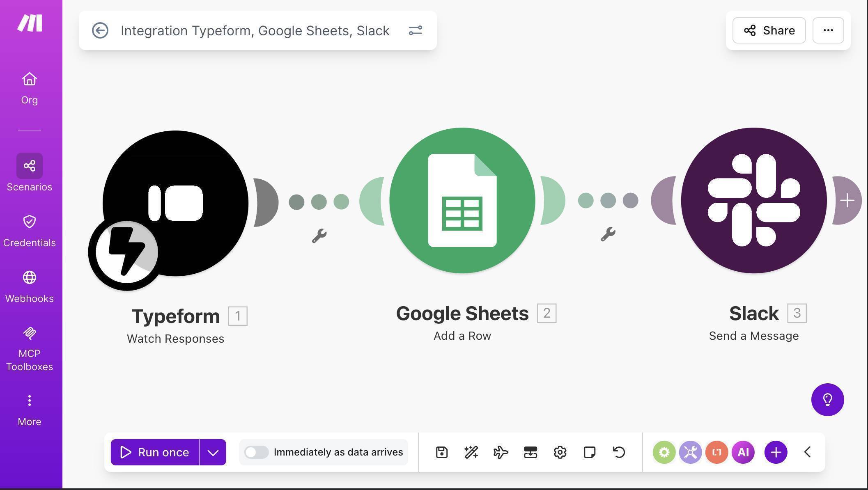The image size is (868, 490).
Task: Navigate to Credentials in the sidebar
Action: pos(29,231)
